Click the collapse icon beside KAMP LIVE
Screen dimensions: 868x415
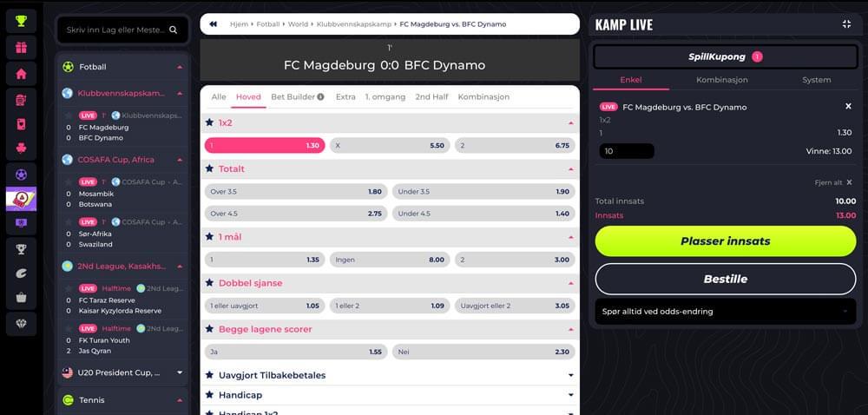click(x=846, y=23)
